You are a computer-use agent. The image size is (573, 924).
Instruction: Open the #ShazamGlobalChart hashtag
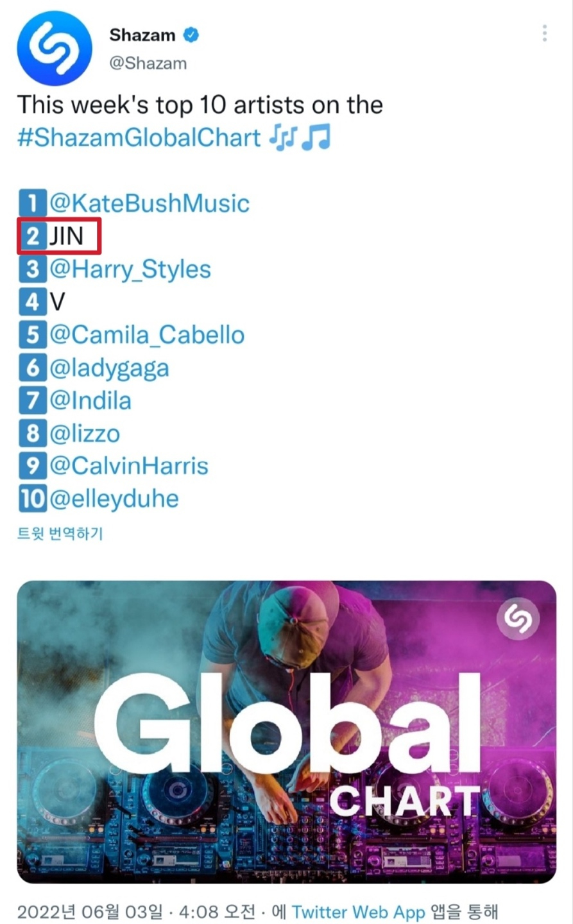point(139,137)
